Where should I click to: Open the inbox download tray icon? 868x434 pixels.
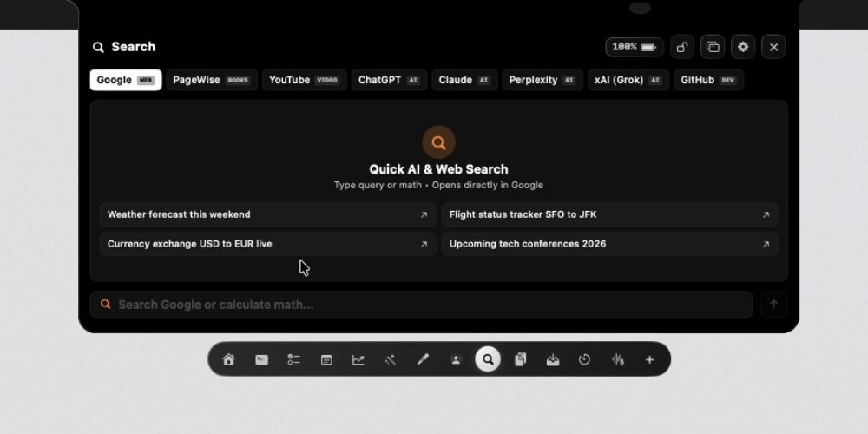[552, 360]
